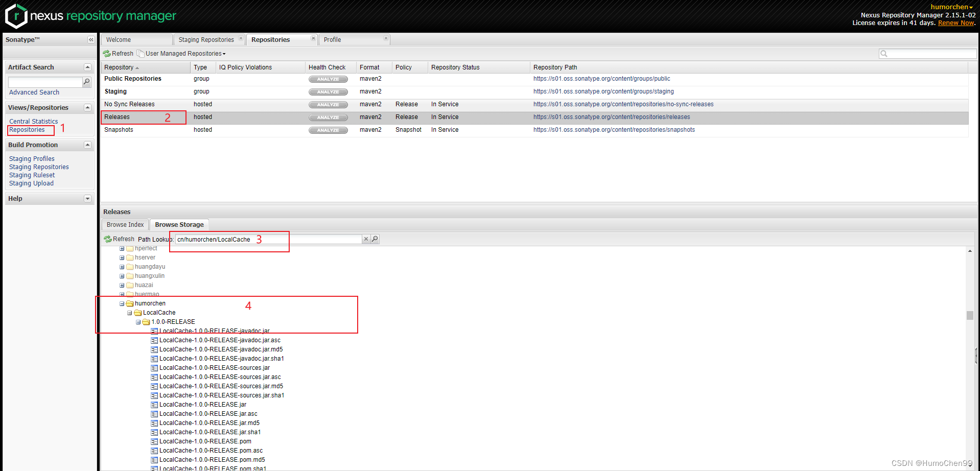Expand the Help panel

point(87,199)
